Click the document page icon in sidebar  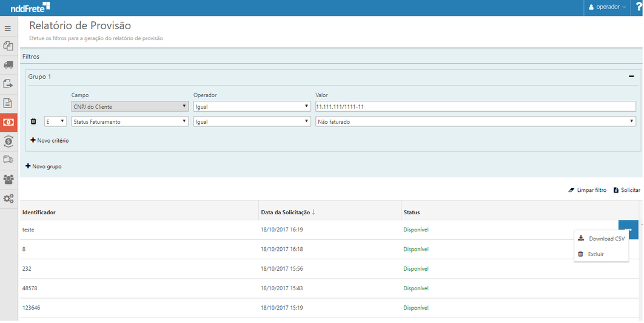point(8,103)
